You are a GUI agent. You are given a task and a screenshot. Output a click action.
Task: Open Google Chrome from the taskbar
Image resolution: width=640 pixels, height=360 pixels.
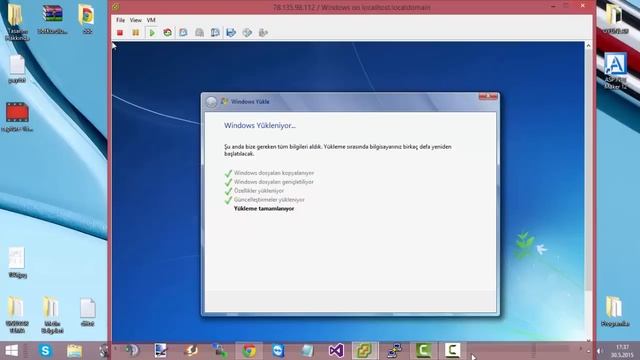(x=249, y=351)
